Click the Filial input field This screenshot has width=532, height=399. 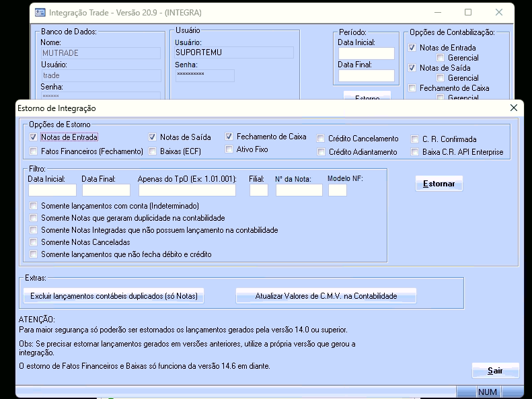coord(259,190)
